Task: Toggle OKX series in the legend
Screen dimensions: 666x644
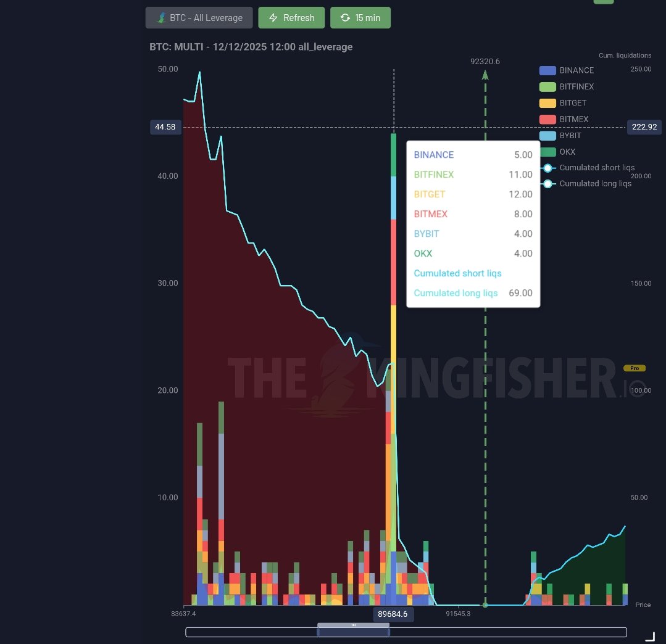Action: tap(557, 152)
